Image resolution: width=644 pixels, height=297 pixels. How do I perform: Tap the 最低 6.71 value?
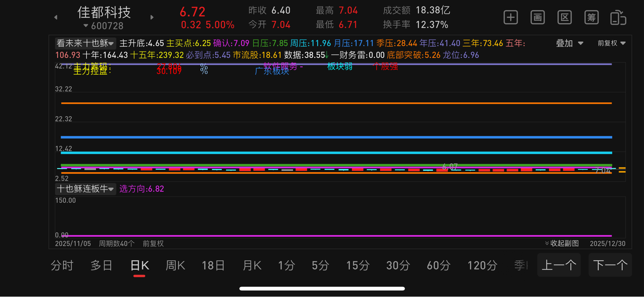348,25
